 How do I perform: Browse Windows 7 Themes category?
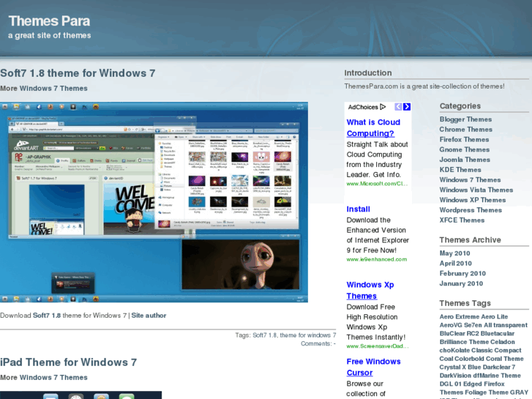pos(471,180)
